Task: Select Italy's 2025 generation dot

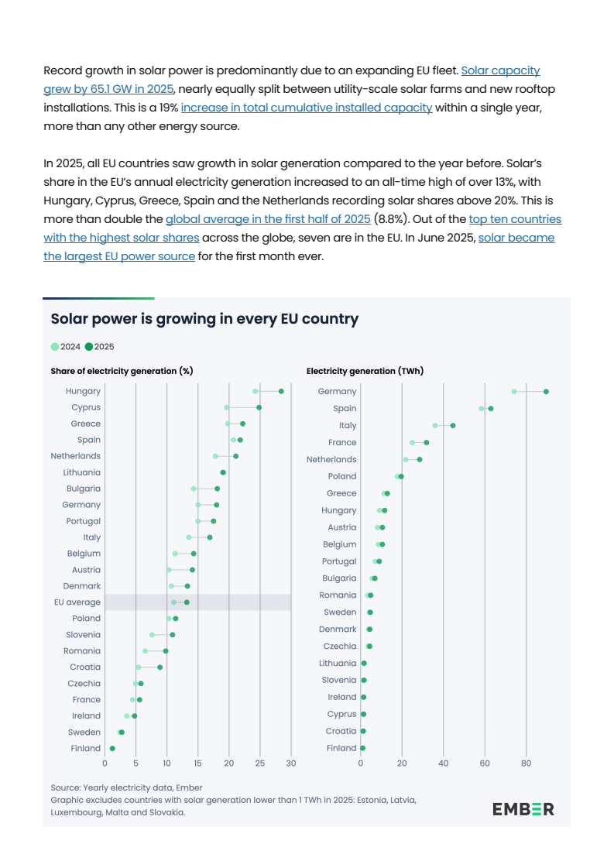Action: [453, 426]
